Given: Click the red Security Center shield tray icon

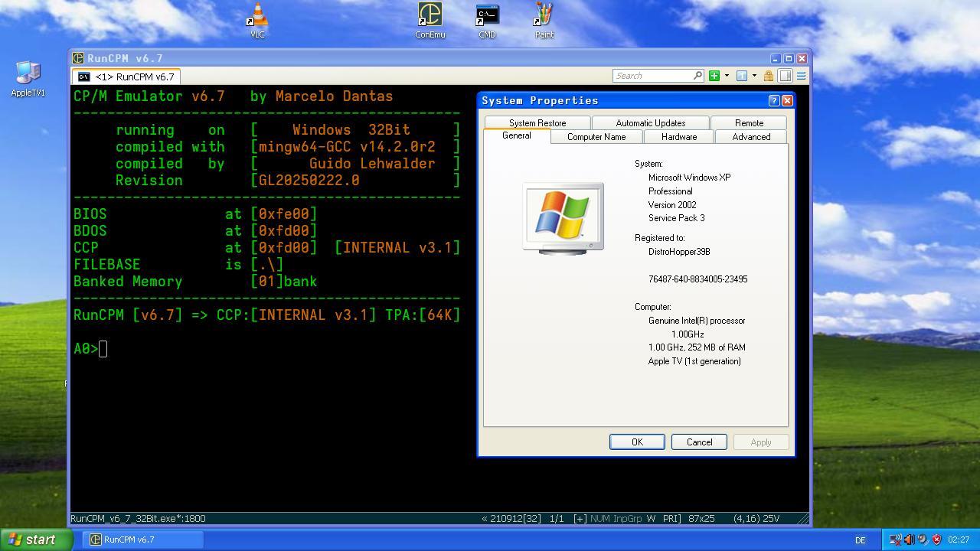Looking at the screenshot, I should click(936, 540).
